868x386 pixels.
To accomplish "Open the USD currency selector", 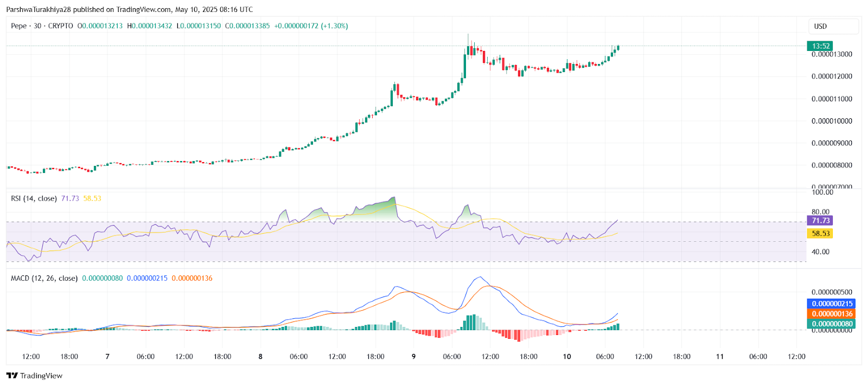I will 820,26.
